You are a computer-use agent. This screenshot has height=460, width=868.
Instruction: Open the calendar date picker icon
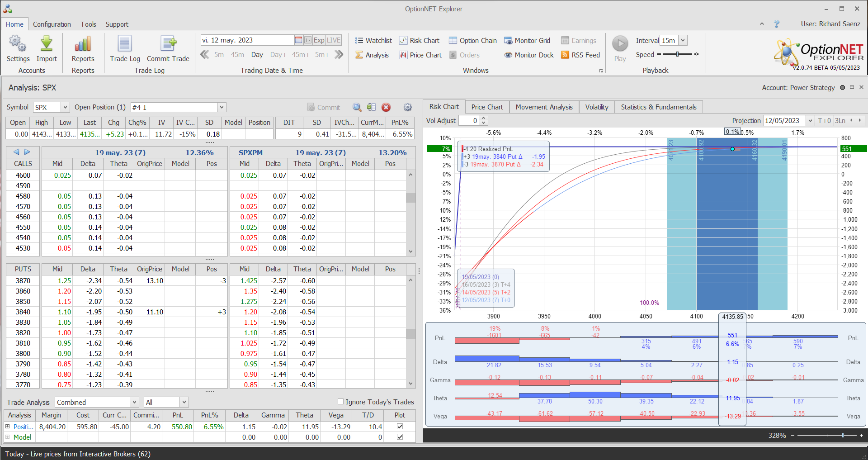[298, 40]
